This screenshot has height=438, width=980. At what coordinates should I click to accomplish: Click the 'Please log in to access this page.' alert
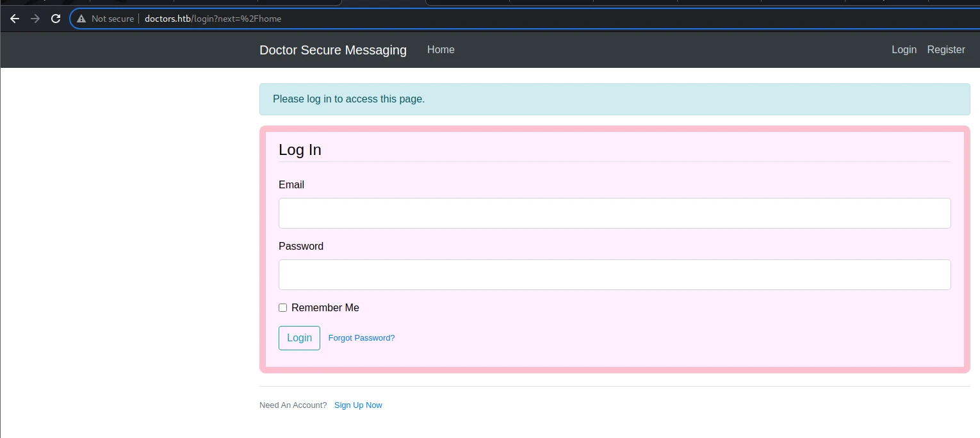tap(614, 99)
